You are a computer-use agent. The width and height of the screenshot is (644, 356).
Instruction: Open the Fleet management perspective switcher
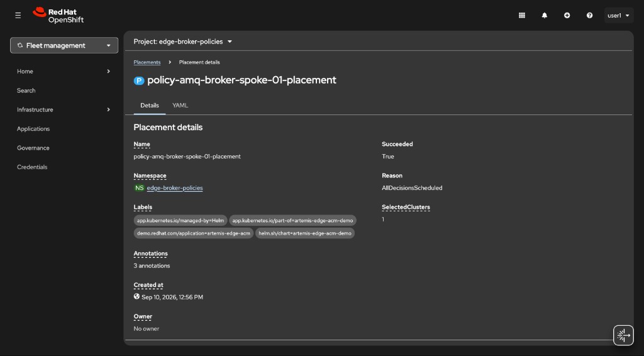64,45
